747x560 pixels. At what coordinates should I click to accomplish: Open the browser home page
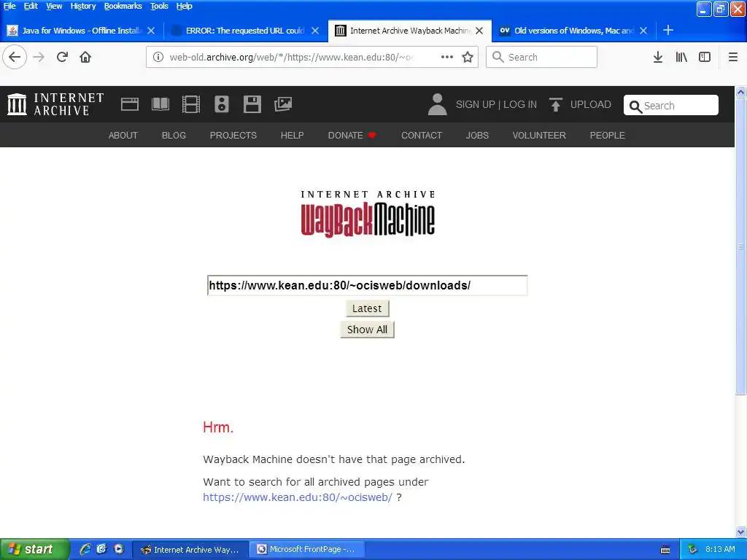tap(85, 57)
